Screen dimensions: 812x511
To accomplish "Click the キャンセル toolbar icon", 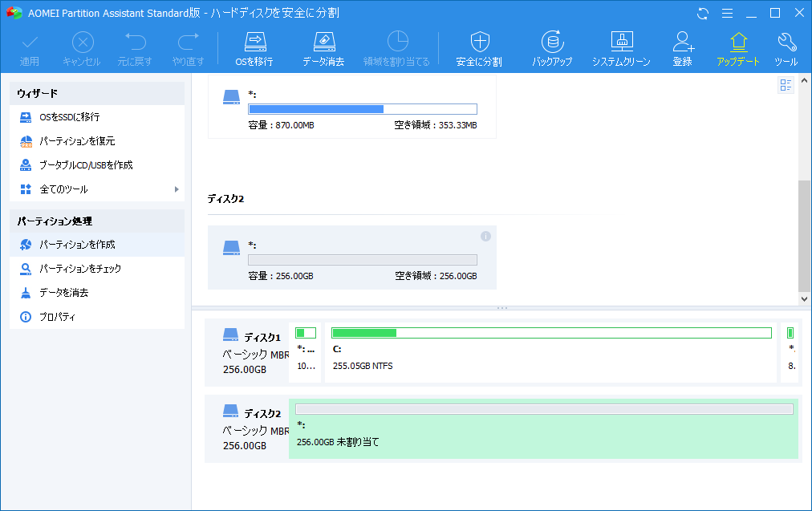I will 82,49.
